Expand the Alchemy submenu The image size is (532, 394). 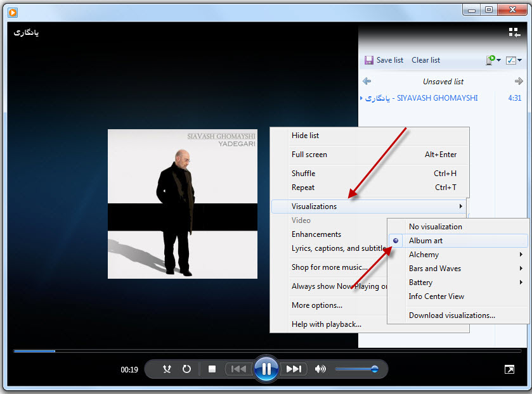tap(458, 255)
